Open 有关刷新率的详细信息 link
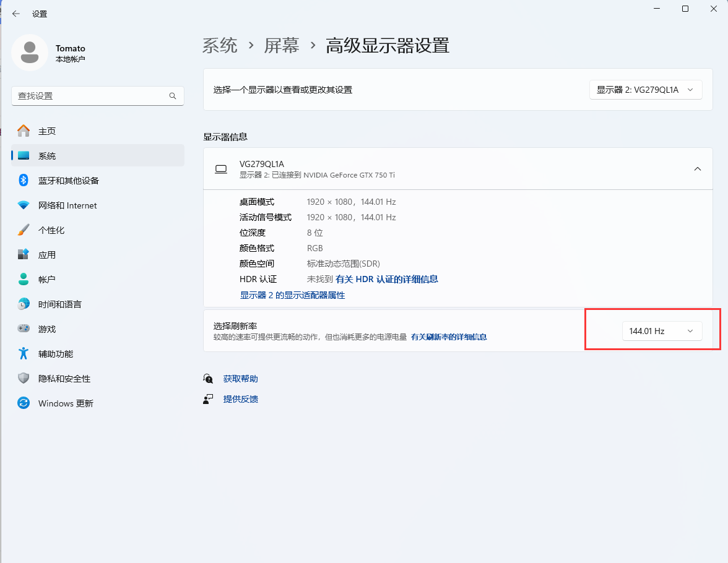This screenshot has height=563, width=728. 449,337
